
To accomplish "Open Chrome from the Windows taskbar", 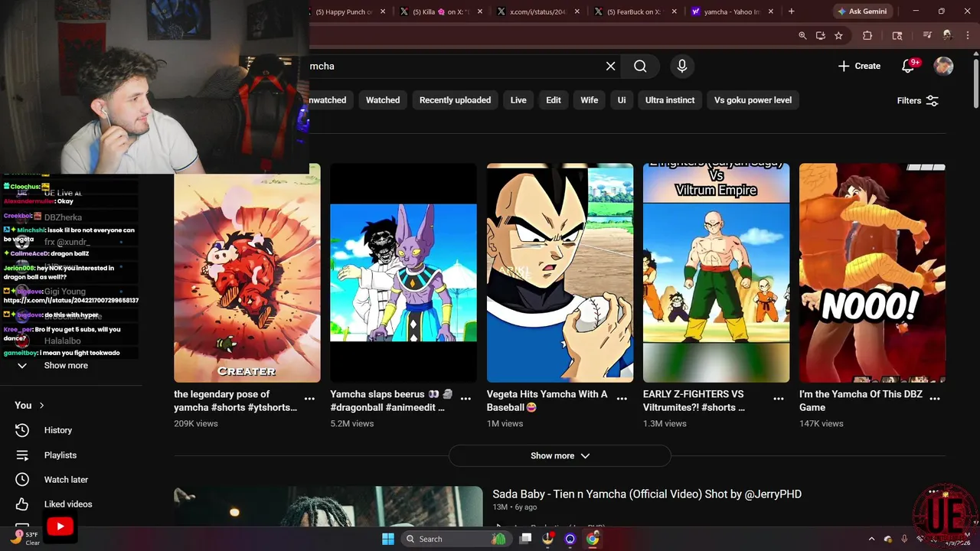I will coord(593,539).
